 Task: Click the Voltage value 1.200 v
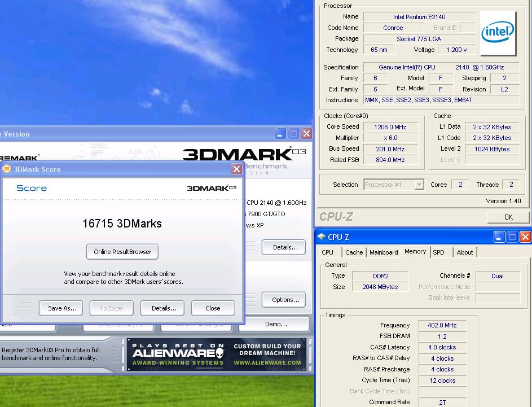456,50
